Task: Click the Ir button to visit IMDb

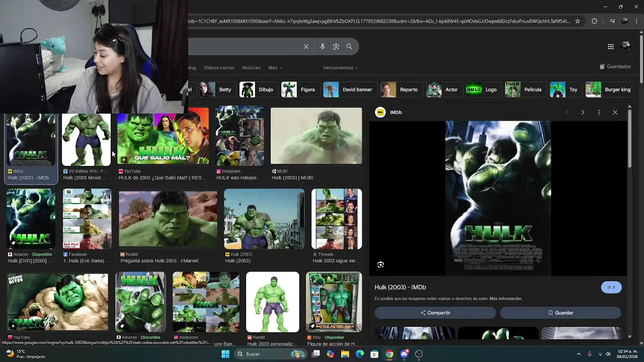Action: click(611, 287)
